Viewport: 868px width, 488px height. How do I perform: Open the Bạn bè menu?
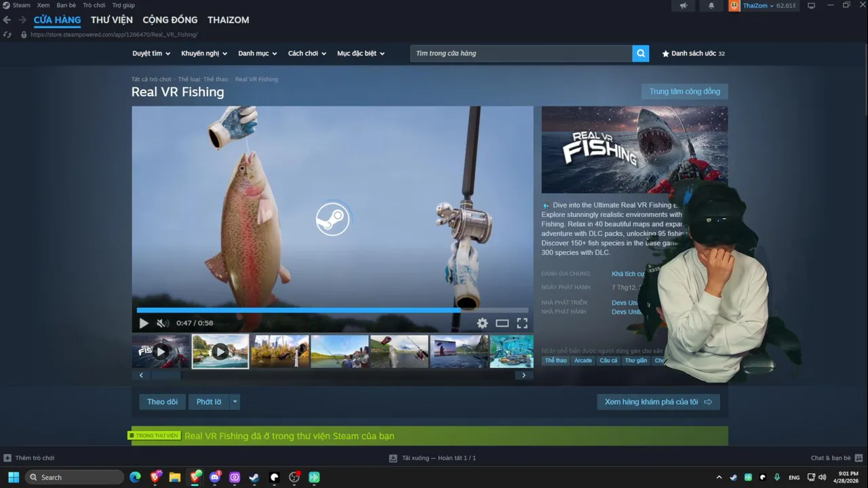tap(66, 5)
